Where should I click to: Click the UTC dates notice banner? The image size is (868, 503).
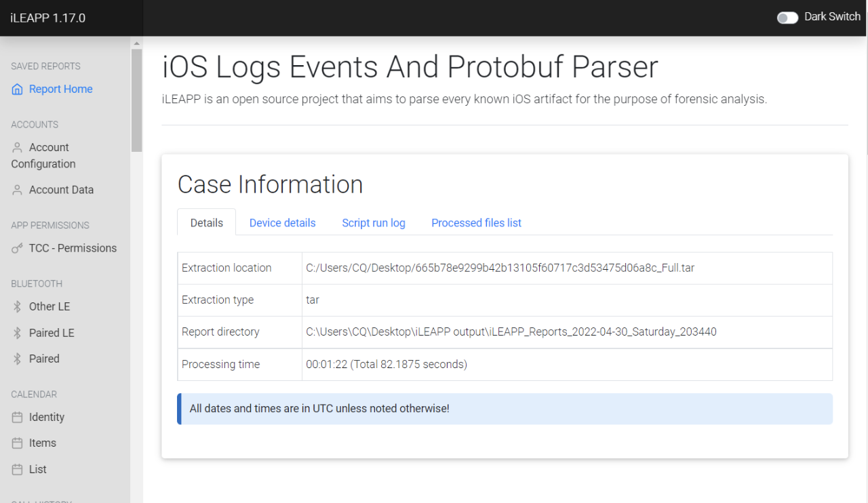[x=505, y=409]
